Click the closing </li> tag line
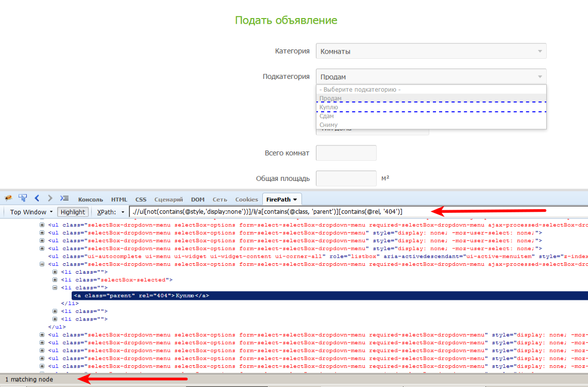 70,304
